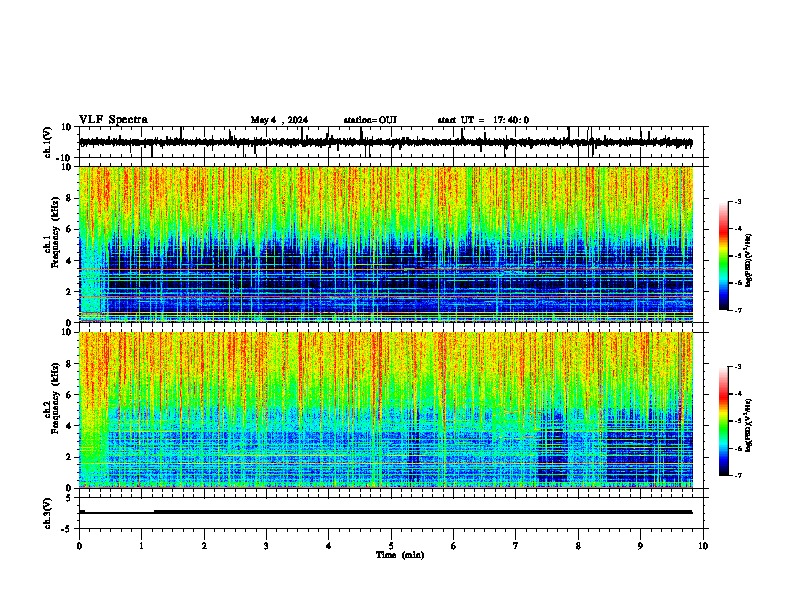Click the time axis tick label '6'
The image size is (792, 612).
(x=454, y=546)
